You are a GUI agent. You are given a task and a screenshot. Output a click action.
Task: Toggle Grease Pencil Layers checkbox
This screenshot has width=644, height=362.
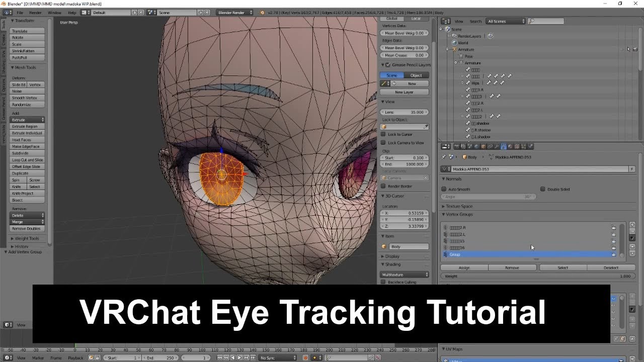pyautogui.click(x=388, y=65)
